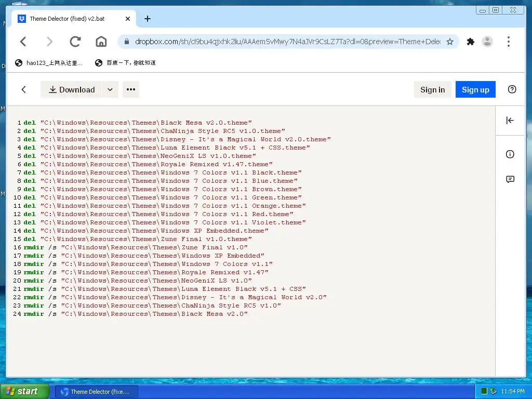This screenshot has height=399, width=532.
Task: Bookmark this page with the star icon
Action: point(450,42)
